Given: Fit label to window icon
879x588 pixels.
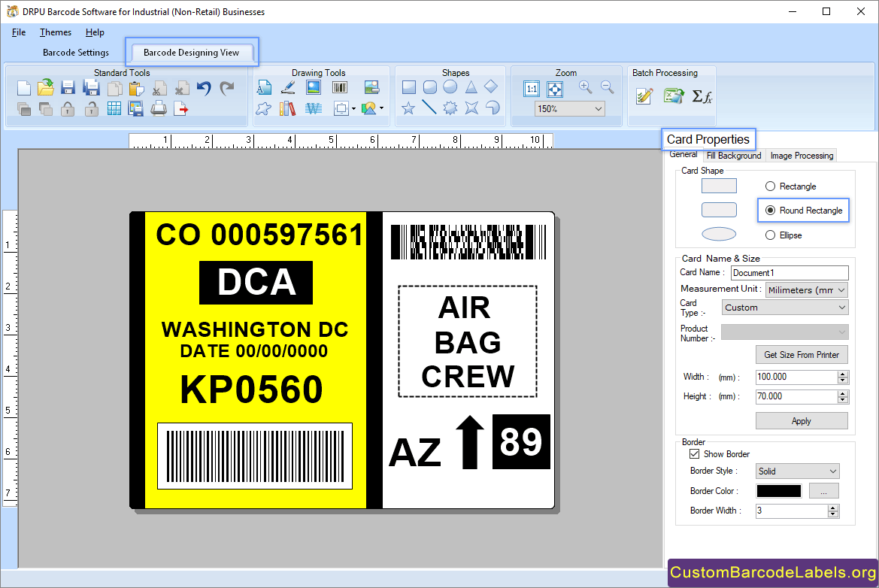Looking at the screenshot, I should click(x=555, y=89).
